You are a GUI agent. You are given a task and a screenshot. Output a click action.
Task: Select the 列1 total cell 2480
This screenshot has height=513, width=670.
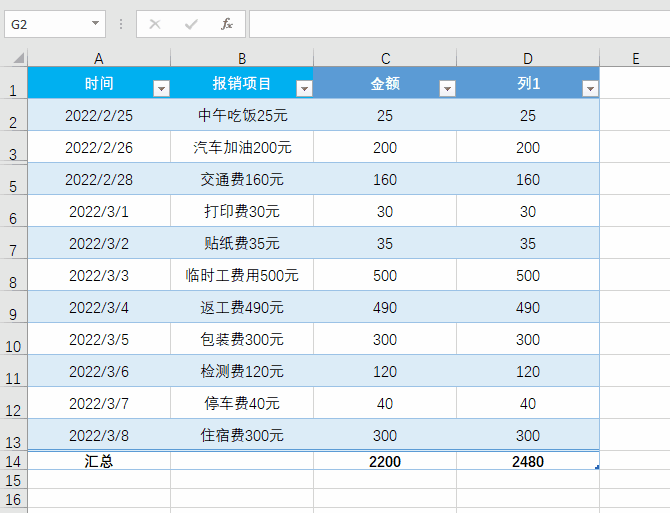(528, 461)
